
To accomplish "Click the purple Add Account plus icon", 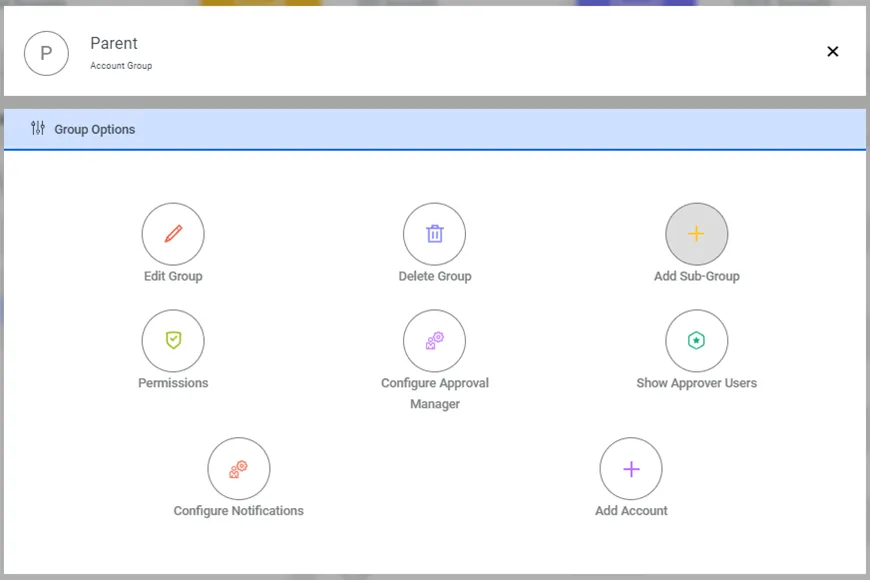I will point(631,468).
